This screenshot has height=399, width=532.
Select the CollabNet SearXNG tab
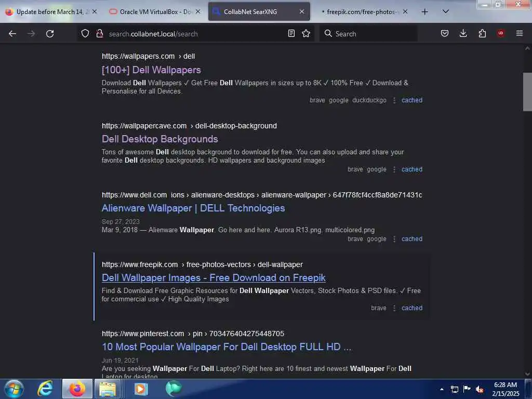pyautogui.click(x=259, y=11)
